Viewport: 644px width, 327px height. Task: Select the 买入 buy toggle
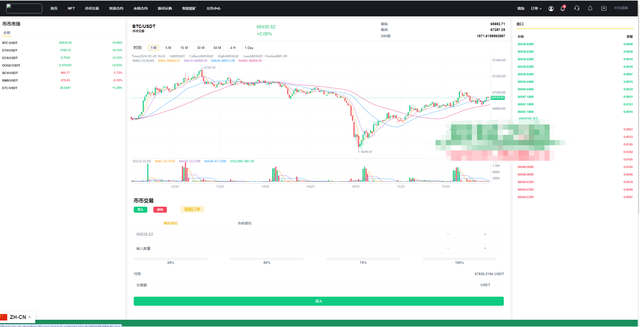pyautogui.click(x=140, y=210)
